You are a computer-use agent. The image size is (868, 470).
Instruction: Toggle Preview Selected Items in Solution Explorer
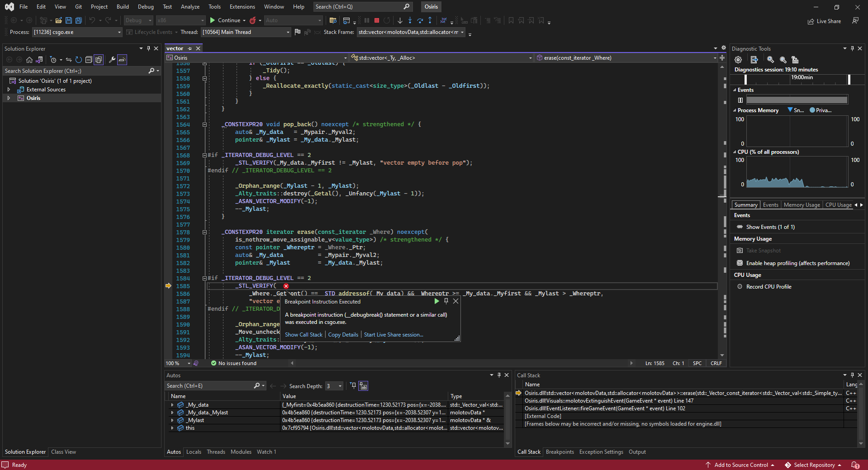[122, 60]
